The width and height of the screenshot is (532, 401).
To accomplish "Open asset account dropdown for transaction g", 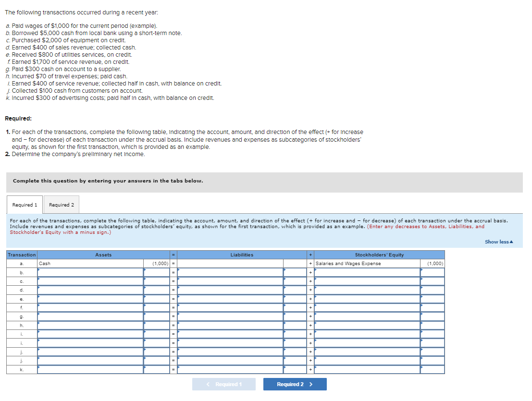I will pyautogui.click(x=90, y=316).
